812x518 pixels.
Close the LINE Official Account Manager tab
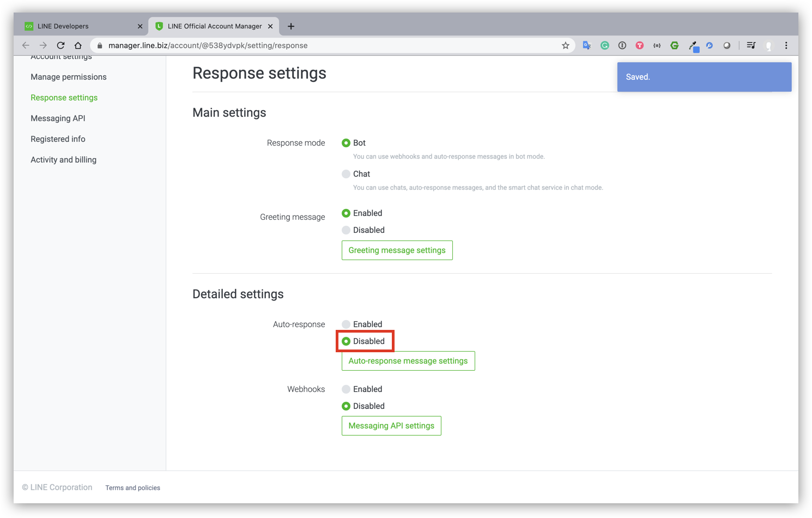coord(270,26)
